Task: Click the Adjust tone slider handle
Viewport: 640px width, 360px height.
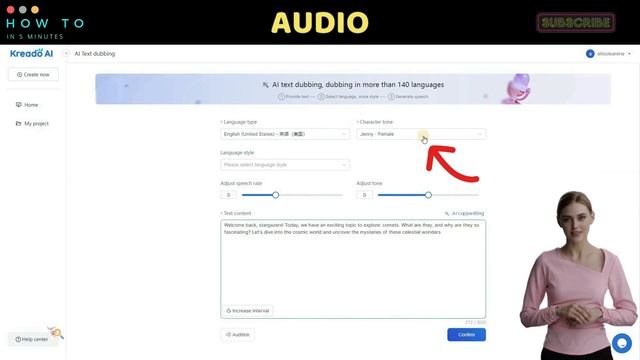Action: pos(428,195)
